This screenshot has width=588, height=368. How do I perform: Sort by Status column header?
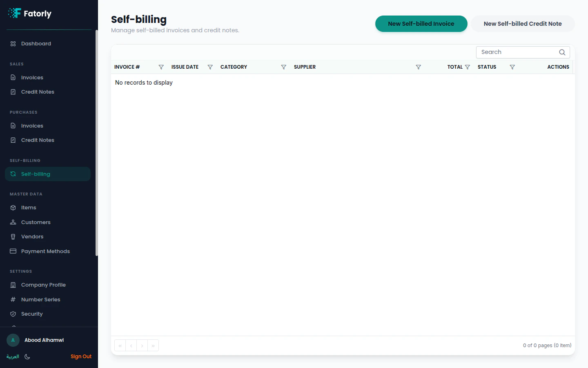[487, 67]
